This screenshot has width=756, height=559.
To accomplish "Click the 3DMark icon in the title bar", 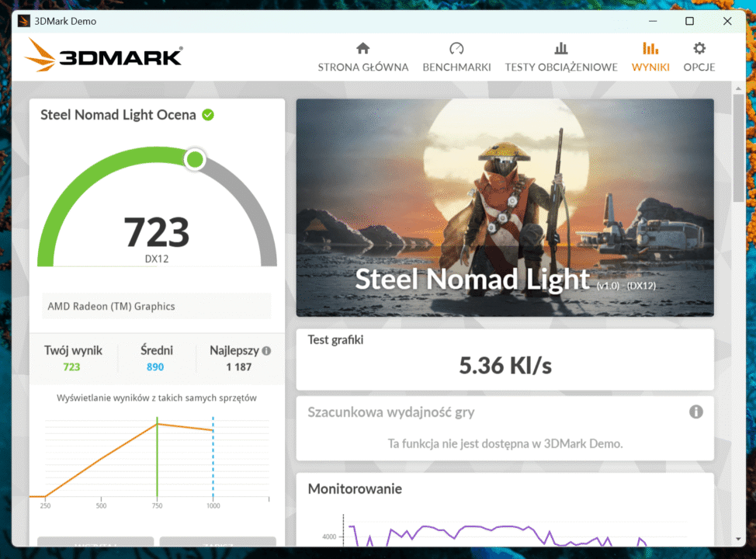I will click(23, 21).
